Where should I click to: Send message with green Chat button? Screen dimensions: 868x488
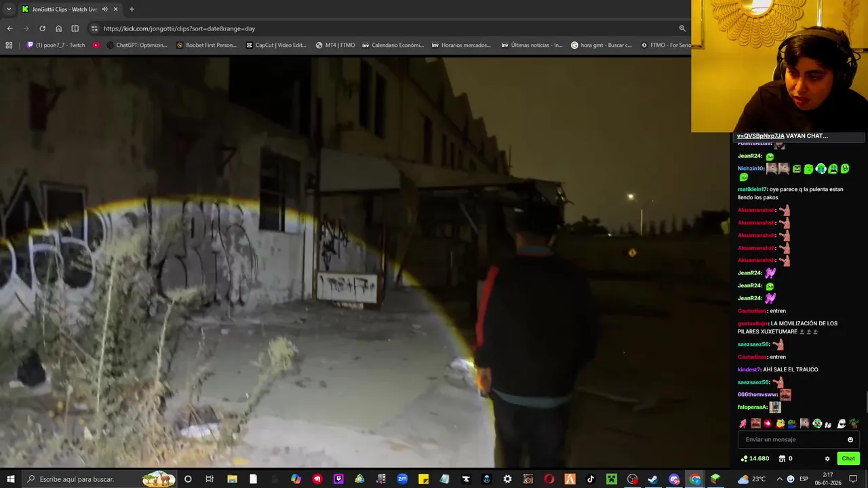point(848,458)
